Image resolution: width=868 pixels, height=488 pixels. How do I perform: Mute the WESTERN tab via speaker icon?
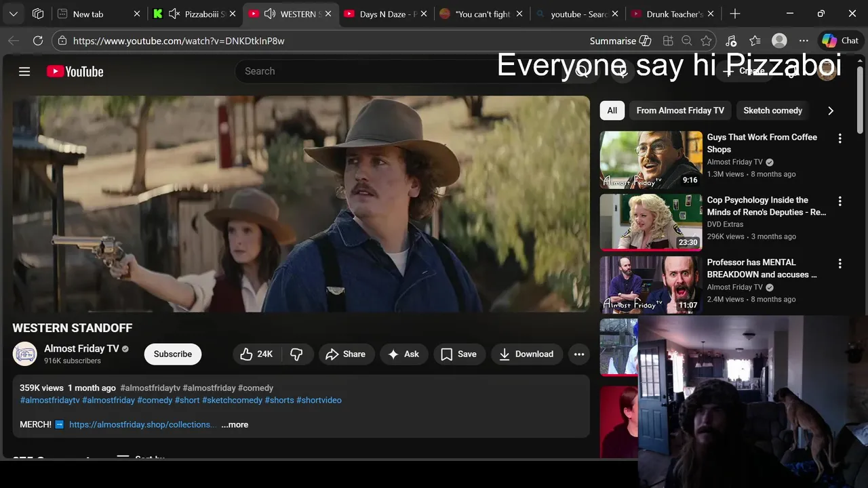pyautogui.click(x=270, y=14)
